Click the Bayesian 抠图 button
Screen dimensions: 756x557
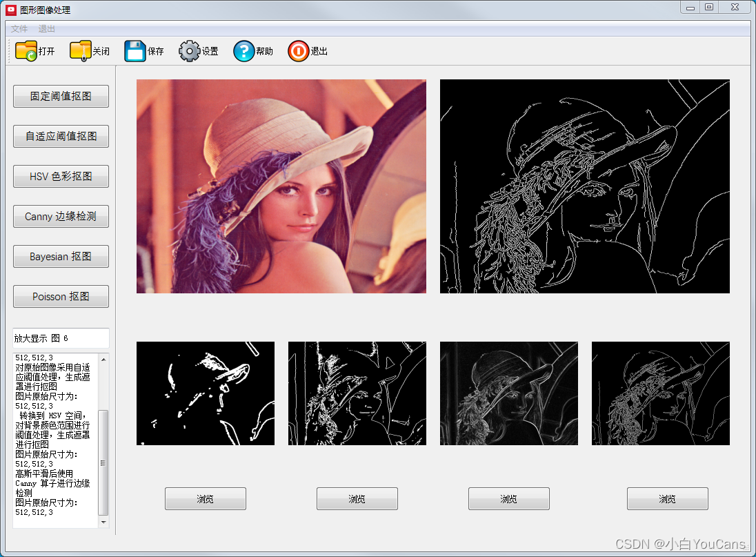pos(61,257)
